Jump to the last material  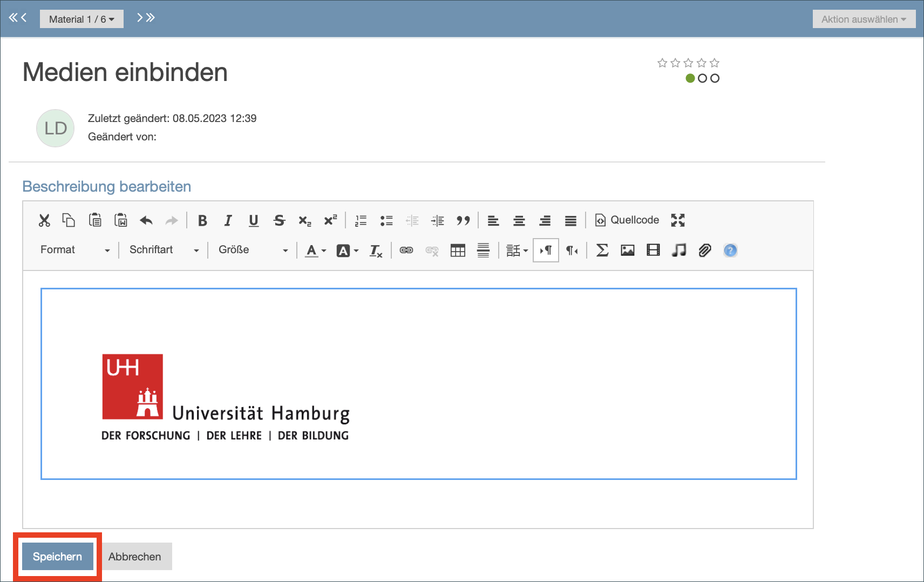(151, 18)
